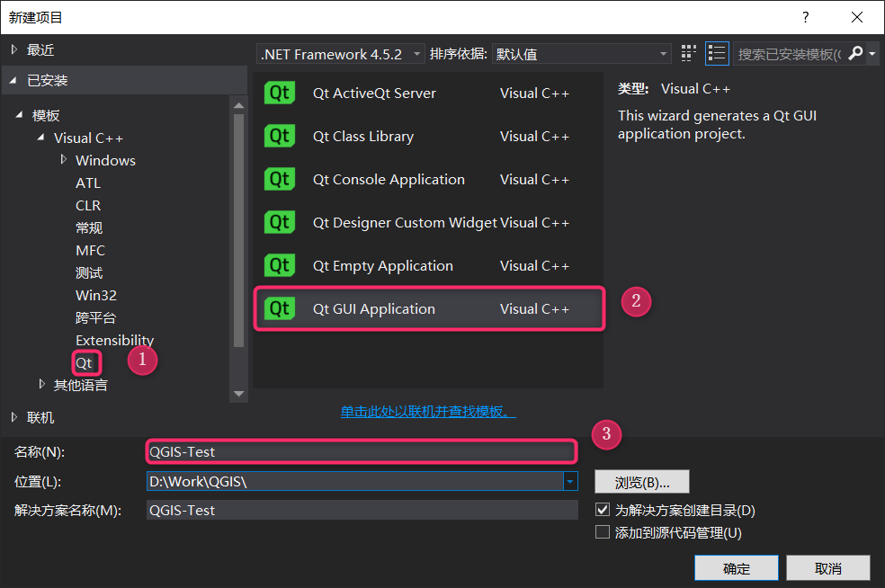Select the Win32 template category
The width and height of the screenshot is (885, 588).
pyautogui.click(x=96, y=295)
